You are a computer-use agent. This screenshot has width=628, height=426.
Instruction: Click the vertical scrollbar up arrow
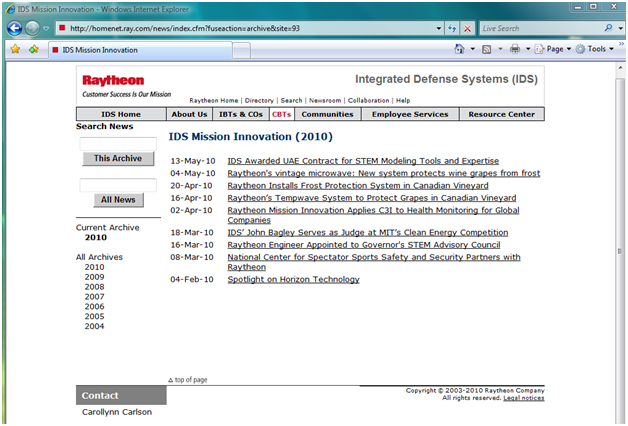pyautogui.click(x=620, y=68)
